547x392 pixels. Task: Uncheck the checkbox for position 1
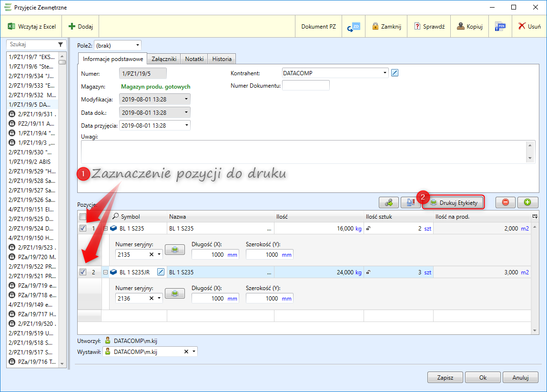[x=83, y=229]
